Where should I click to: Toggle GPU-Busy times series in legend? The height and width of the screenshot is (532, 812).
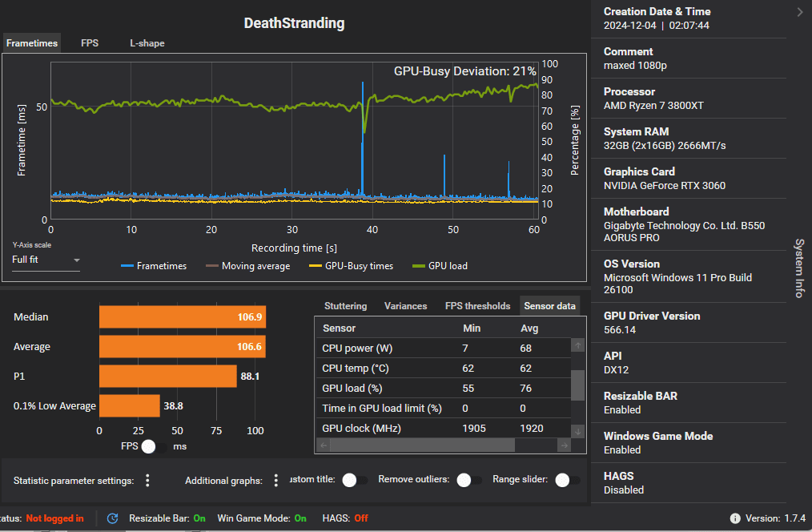pyautogui.click(x=351, y=266)
